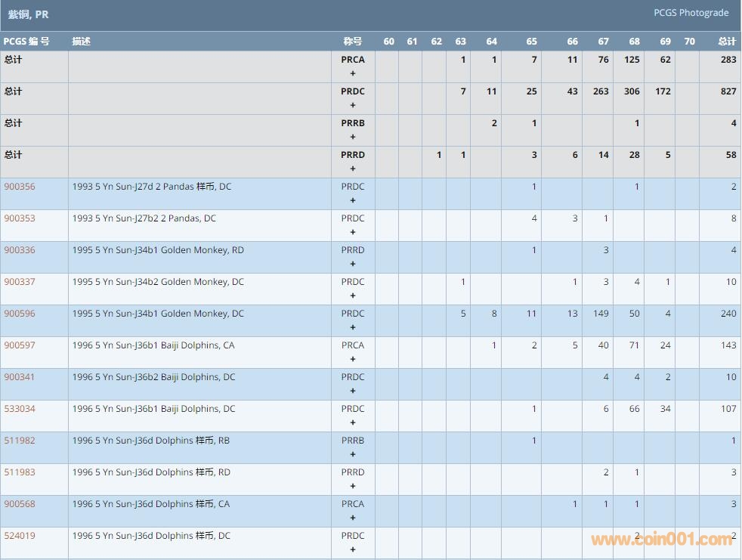Expand plus sign for row 900568 PRCA
This screenshot has height=560, width=742.
pyautogui.click(x=353, y=518)
